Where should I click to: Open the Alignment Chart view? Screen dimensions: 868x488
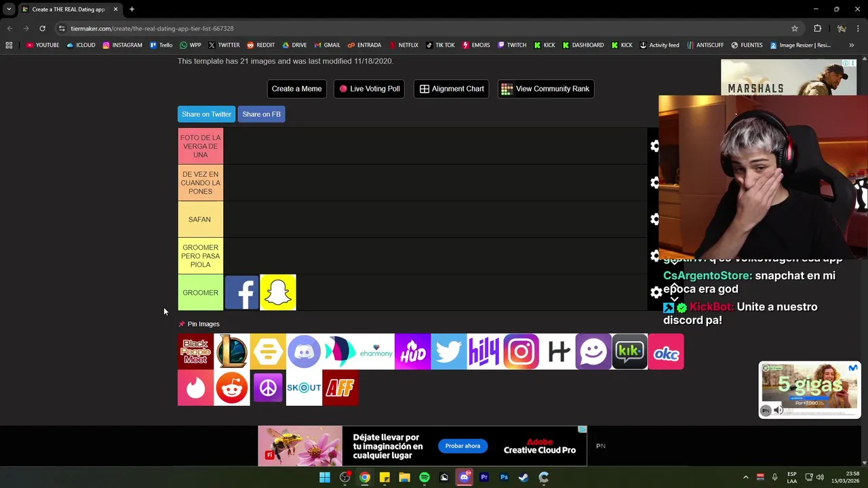click(451, 89)
